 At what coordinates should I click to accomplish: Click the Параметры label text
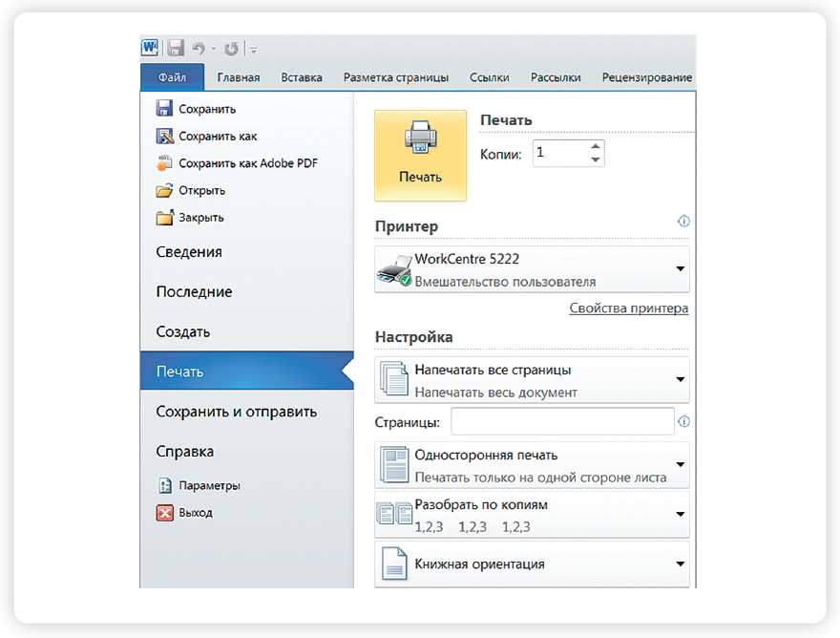tap(209, 486)
